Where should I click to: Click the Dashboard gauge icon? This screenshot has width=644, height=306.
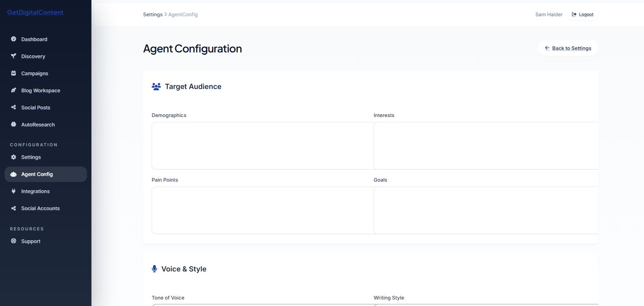13,39
